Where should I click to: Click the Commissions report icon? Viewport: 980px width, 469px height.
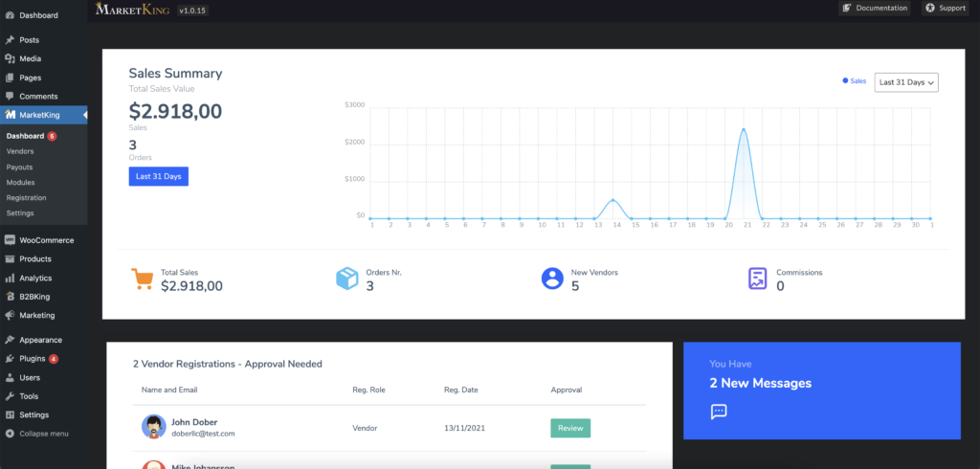point(758,279)
